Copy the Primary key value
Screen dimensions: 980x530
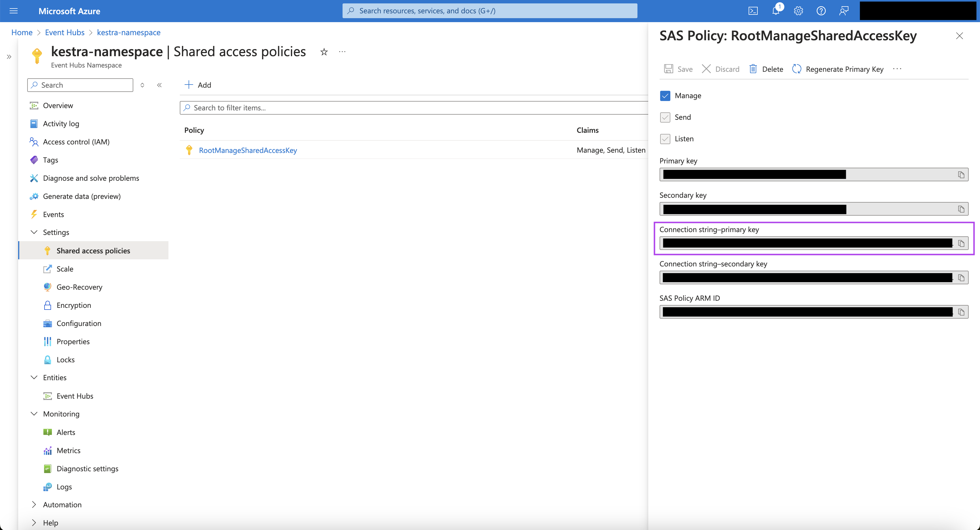pyautogui.click(x=961, y=175)
